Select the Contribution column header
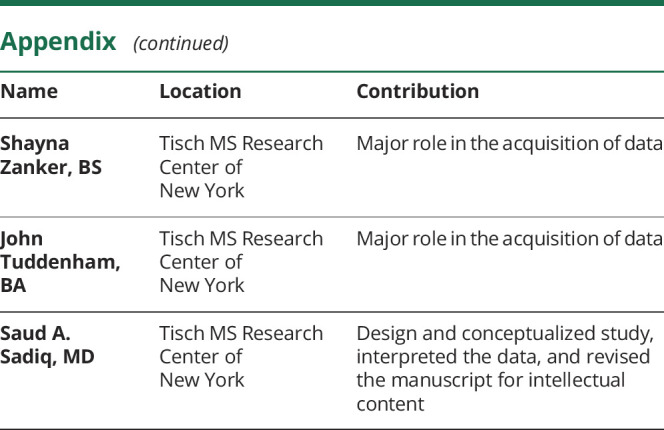 pyautogui.click(x=417, y=92)
